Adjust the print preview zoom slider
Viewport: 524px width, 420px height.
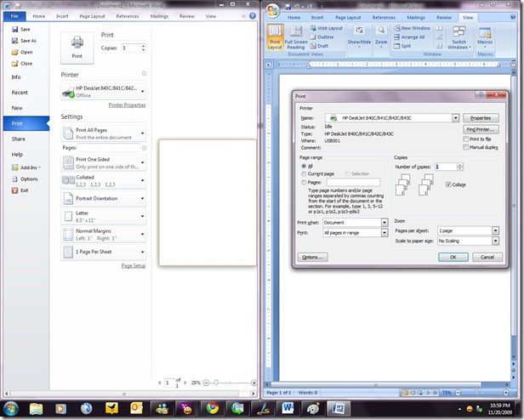pos(217,383)
